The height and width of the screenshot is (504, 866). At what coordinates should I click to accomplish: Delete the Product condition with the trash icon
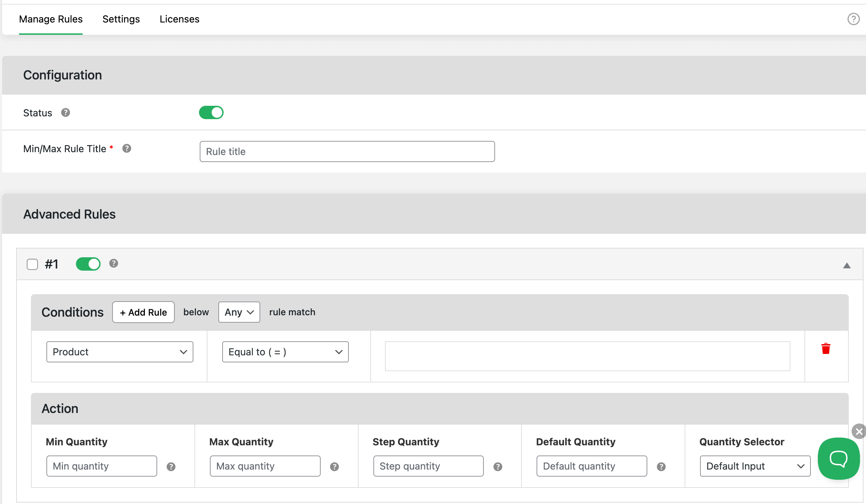click(x=826, y=349)
